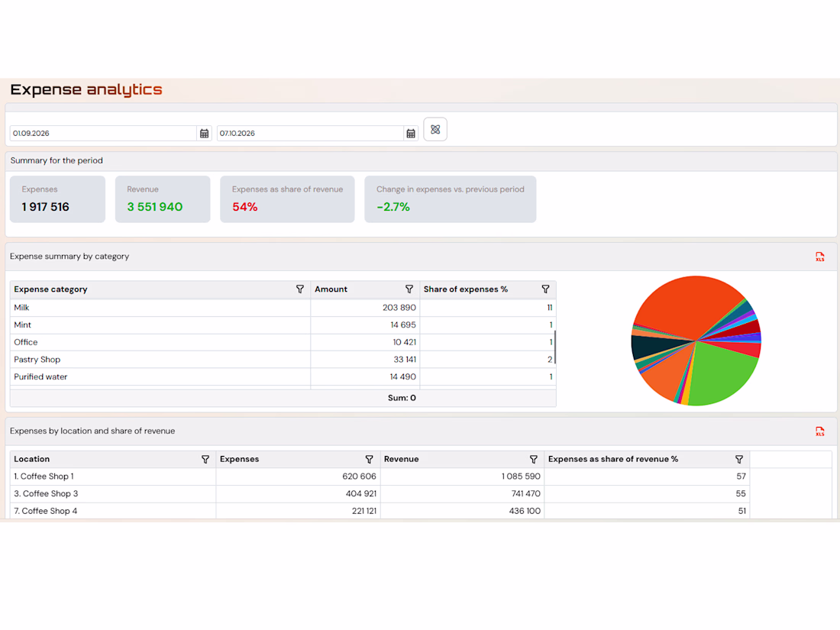This screenshot has height=630, width=840.
Task: Select the 3. Coffee Shop 3 row
Action: pos(380,493)
